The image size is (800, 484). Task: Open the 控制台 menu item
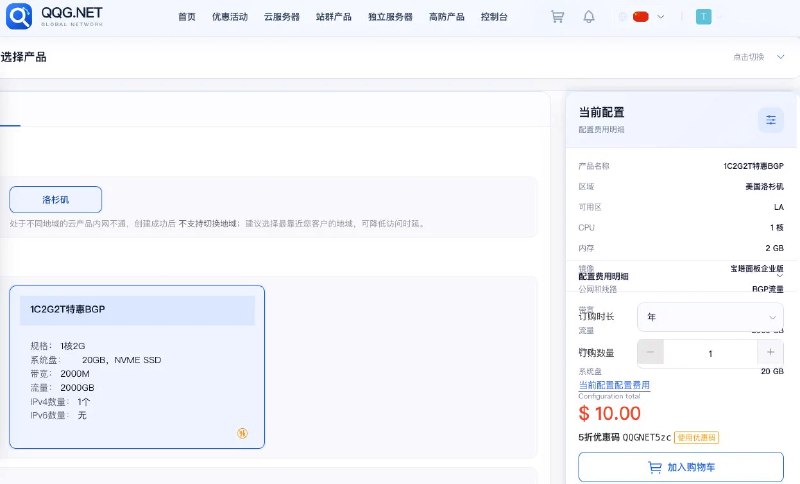(494, 17)
